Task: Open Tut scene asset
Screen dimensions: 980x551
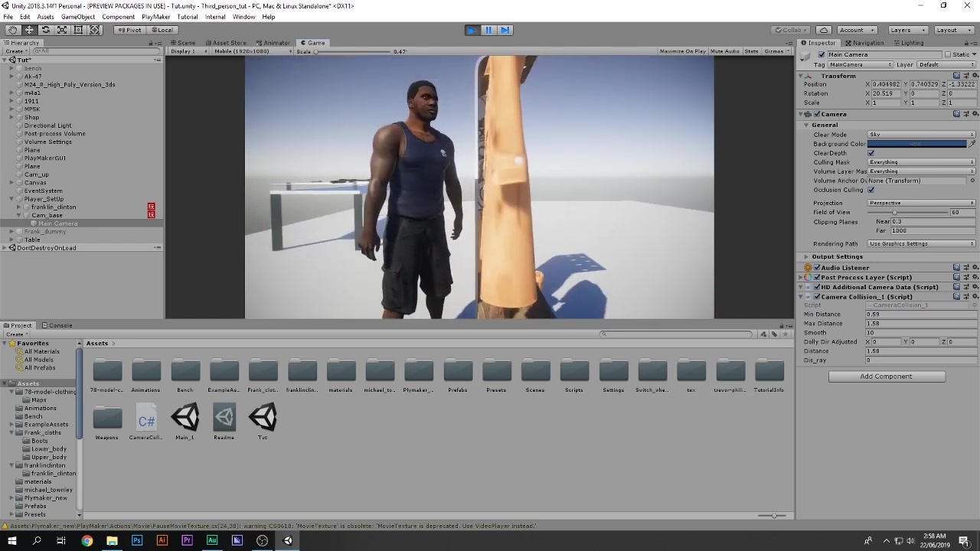Action: (263, 419)
